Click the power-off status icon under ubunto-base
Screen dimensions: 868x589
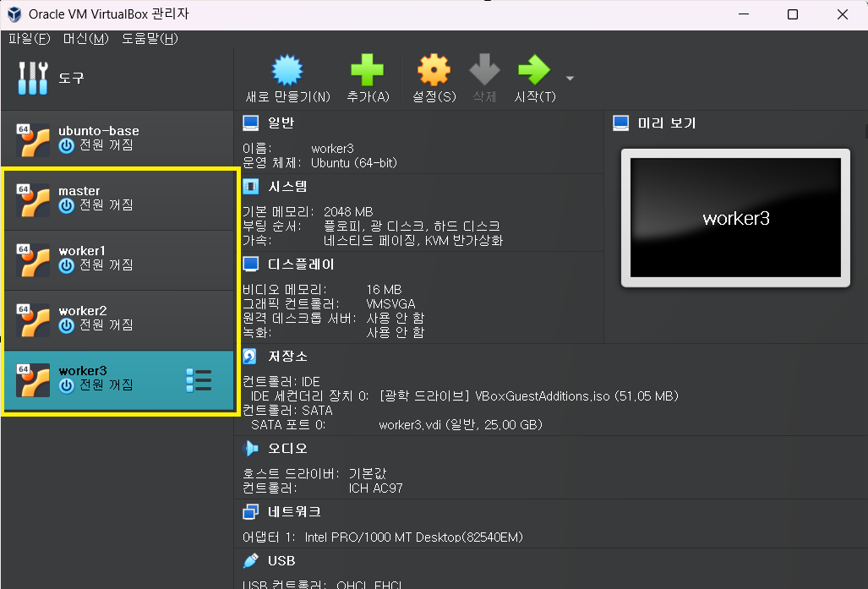(x=67, y=145)
